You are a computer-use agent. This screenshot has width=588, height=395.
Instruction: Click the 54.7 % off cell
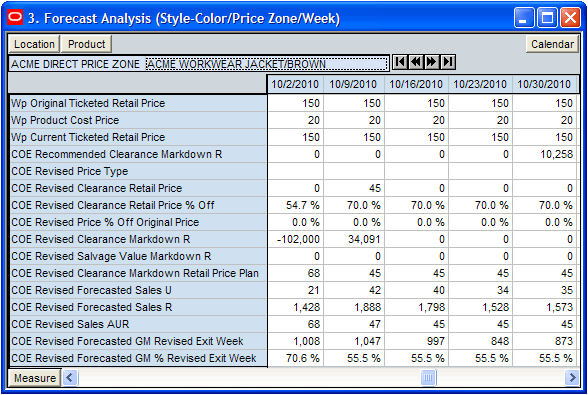coord(295,205)
